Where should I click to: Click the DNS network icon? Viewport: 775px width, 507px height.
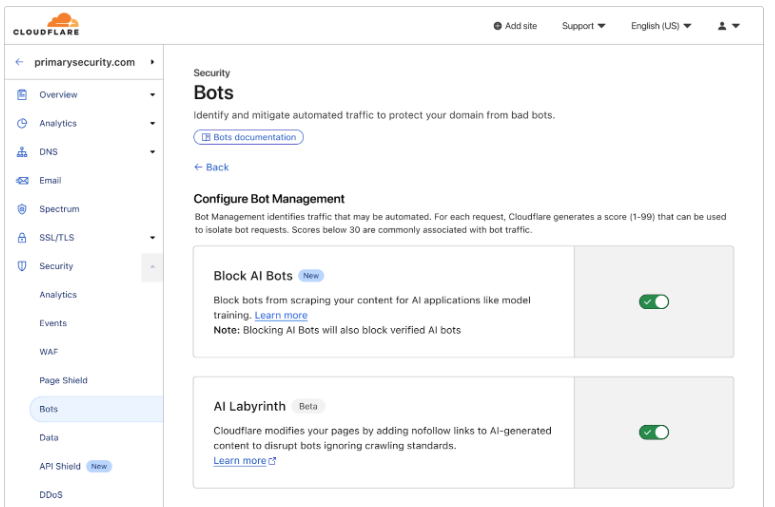22,152
